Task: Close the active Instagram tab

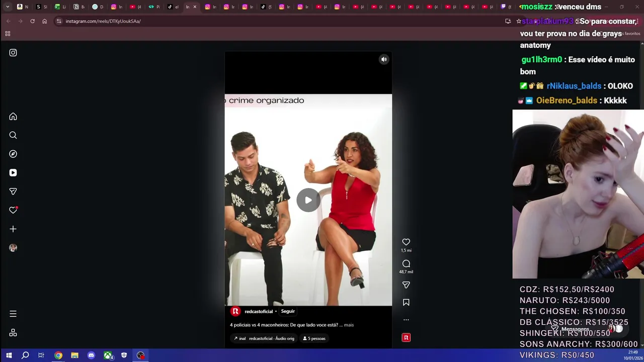Action: click(x=195, y=7)
